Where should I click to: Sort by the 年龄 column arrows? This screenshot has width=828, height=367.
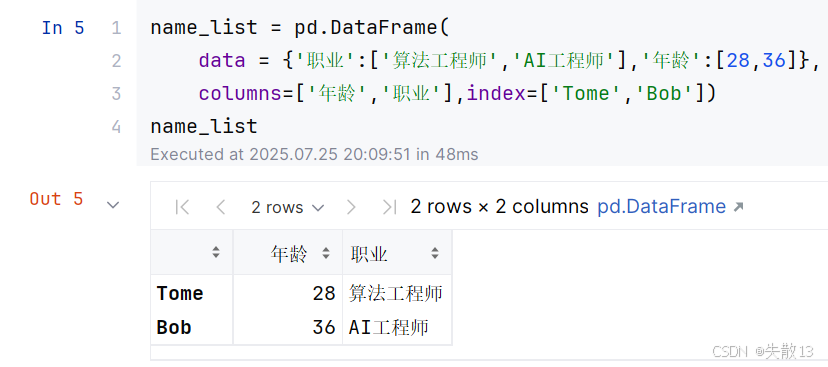click(326, 253)
